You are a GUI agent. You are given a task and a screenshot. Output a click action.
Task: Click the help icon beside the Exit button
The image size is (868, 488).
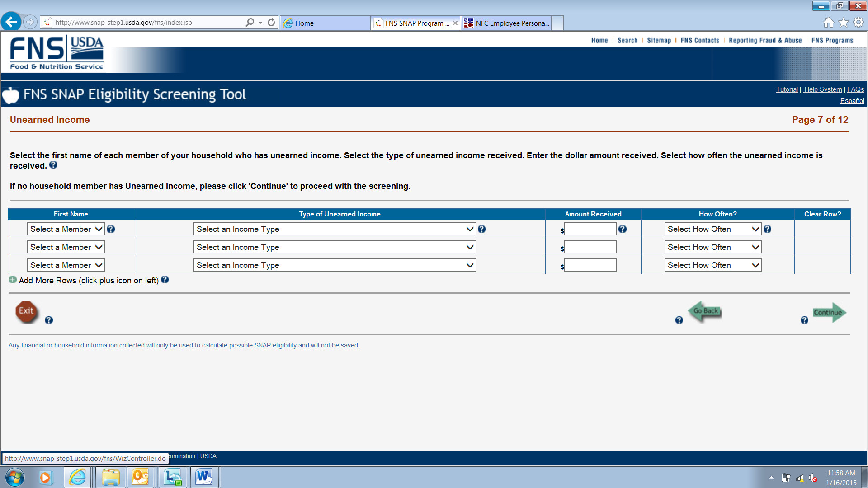click(49, 320)
